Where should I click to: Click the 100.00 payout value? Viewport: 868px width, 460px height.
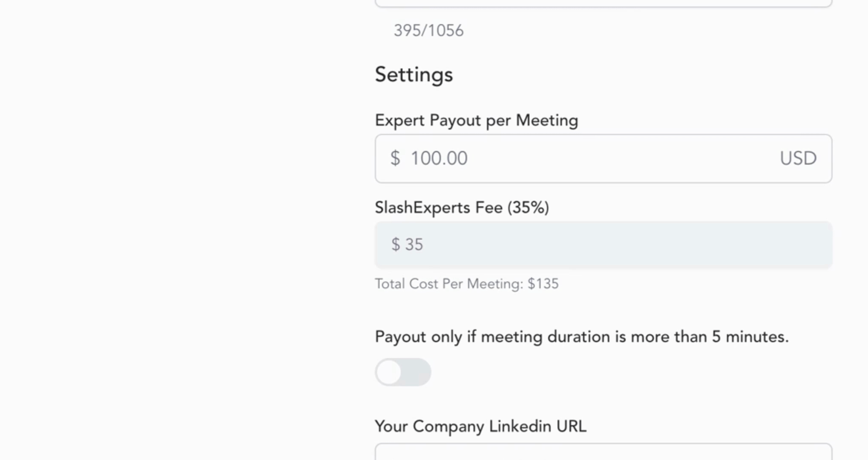pos(439,158)
